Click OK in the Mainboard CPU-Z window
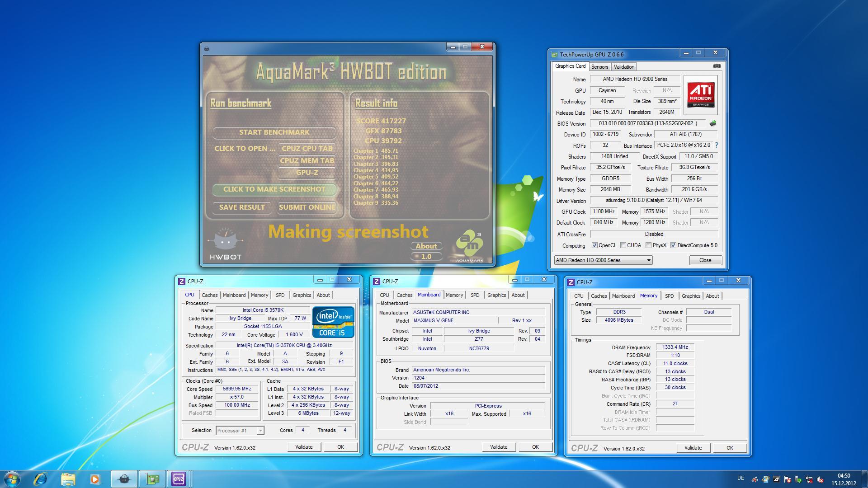Image resolution: width=868 pixels, height=488 pixels. [535, 447]
